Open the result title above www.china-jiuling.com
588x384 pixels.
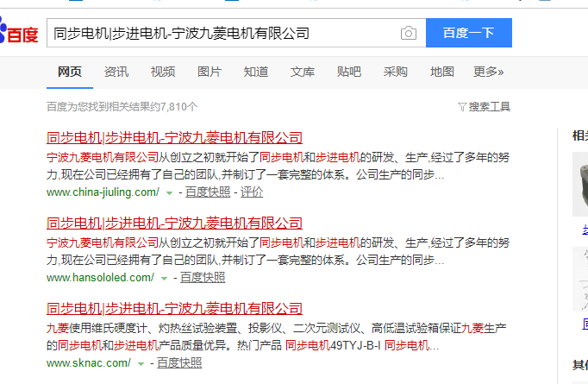pyautogui.click(x=174, y=138)
